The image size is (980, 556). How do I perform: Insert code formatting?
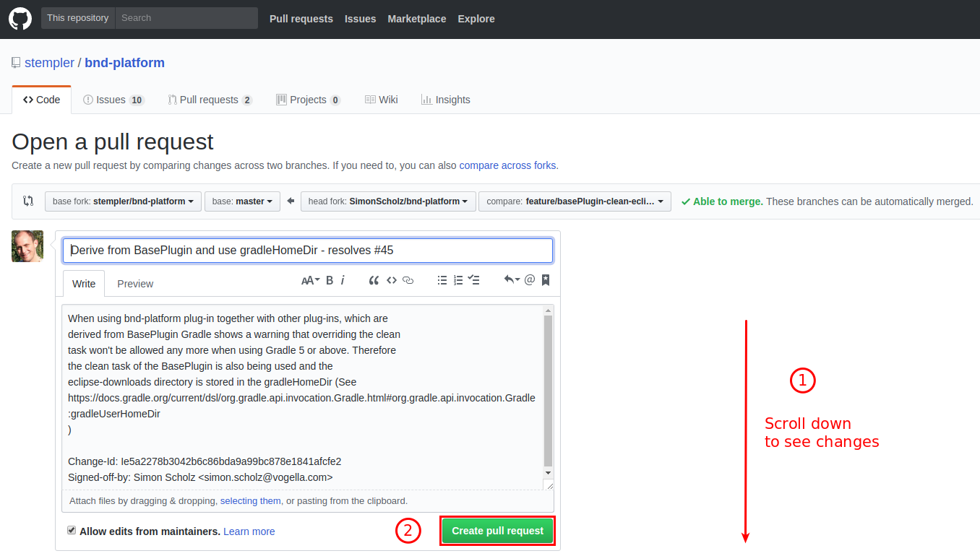pos(391,280)
